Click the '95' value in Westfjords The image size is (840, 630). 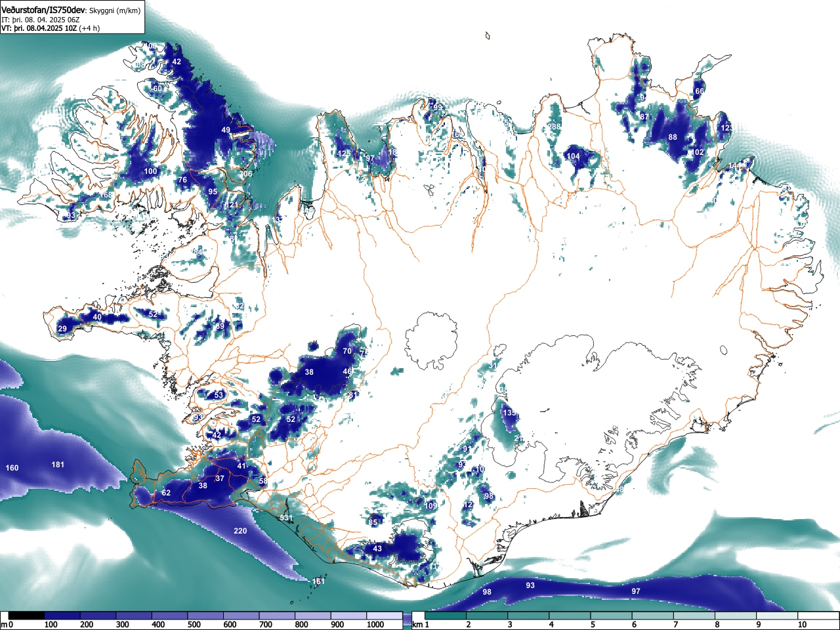tap(213, 192)
